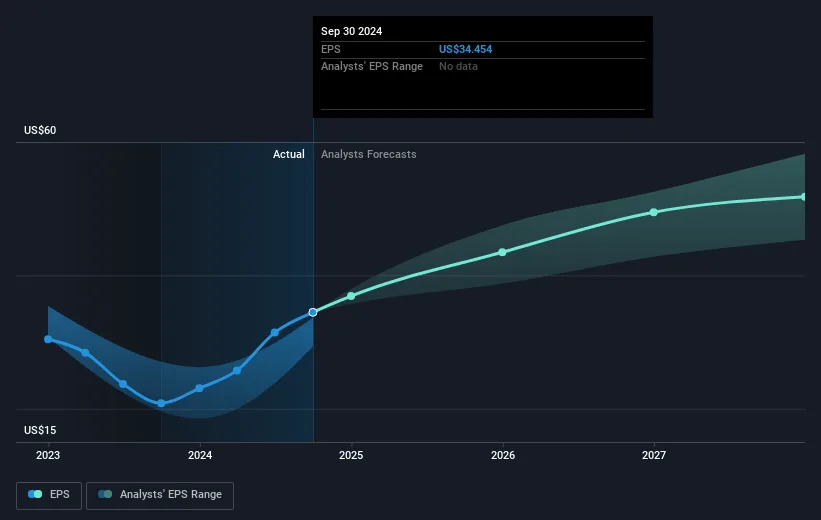Click the EPS legend color dot icon
821x520 pixels.
pos(35,494)
